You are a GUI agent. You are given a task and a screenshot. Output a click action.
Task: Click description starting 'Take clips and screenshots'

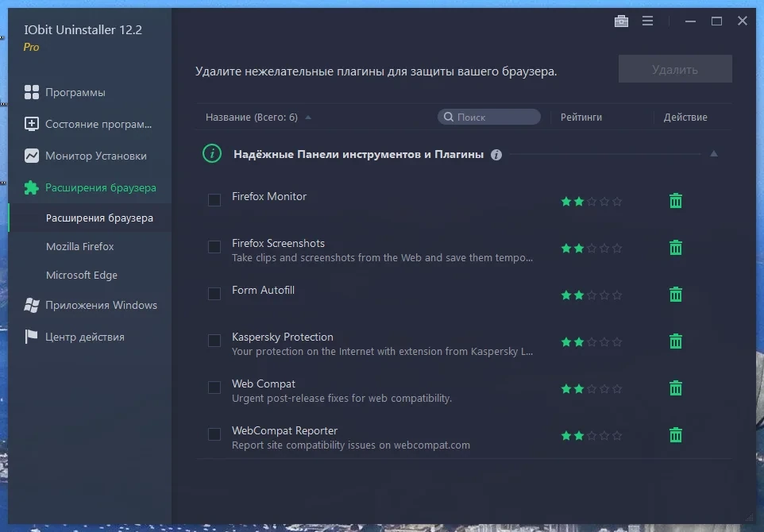pyautogui.click(x=382, y=258)
